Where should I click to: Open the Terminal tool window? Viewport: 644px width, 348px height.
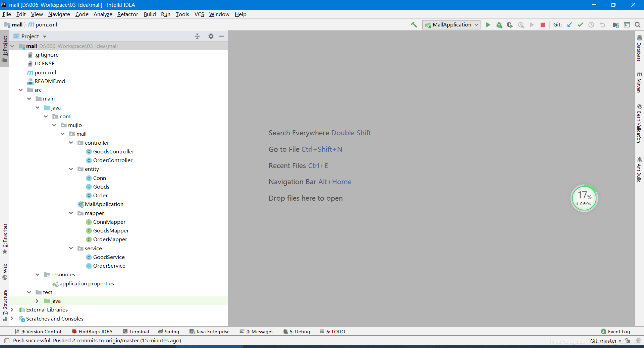(136, 332)
